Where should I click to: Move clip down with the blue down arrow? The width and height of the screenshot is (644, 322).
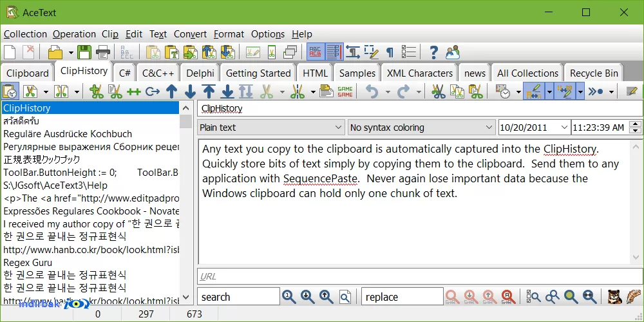(x=190, y=91)
